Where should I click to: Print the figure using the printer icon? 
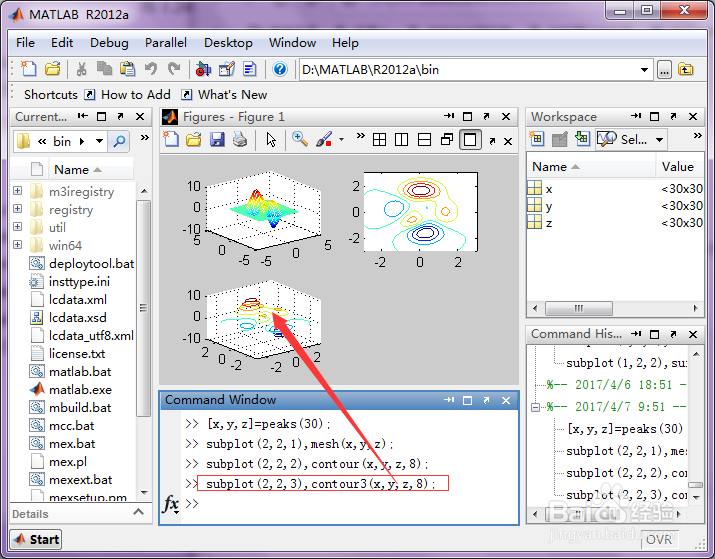(240, 139)
